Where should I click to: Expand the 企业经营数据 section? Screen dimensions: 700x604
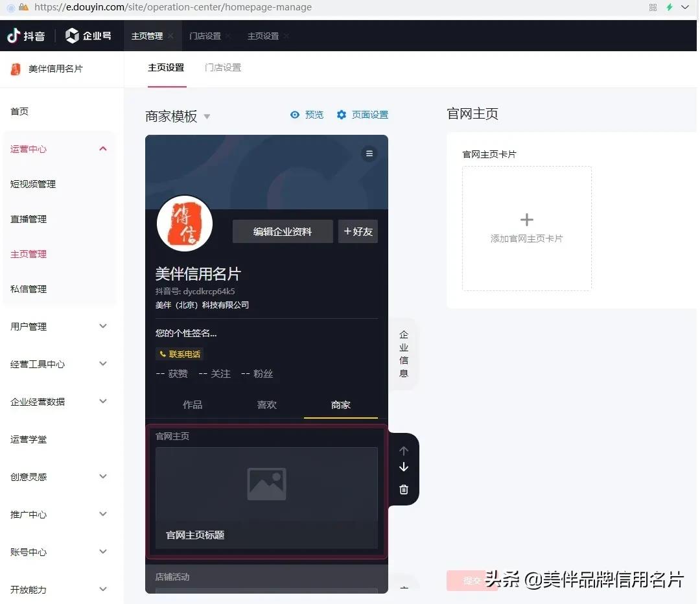coord(103,401)
